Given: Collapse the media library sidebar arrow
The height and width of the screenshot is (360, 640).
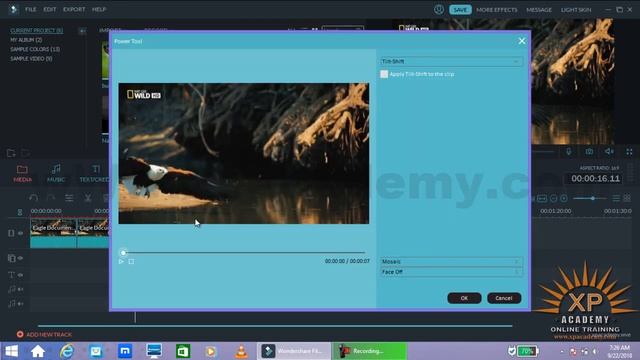Looking at the screenshot, I should tap(82, 31).
